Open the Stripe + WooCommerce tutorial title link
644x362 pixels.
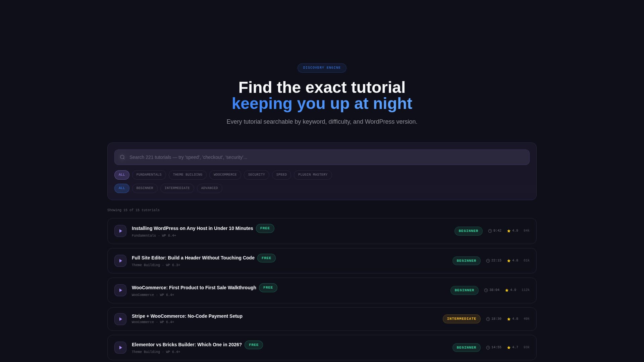pyautogui.click(x=187, y=316)
